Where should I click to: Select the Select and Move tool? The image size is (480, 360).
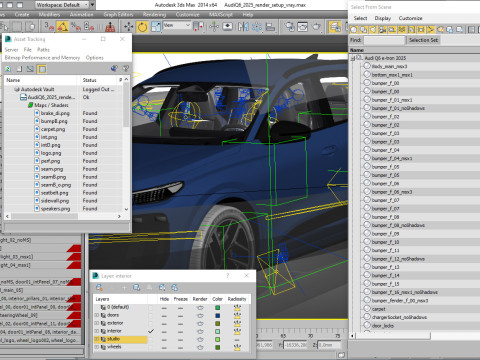[x=128, y=27]
